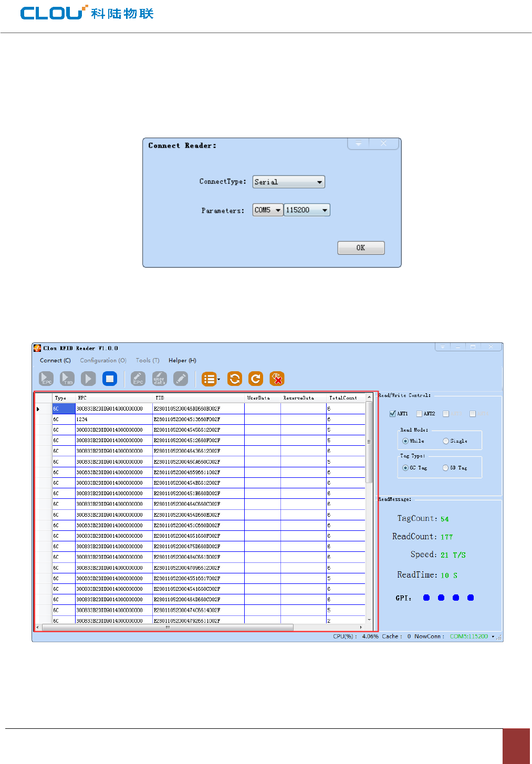Stop reading with the blue stop icon
Image resolution: width=532 pixels, height=764 pixels.
110,379
